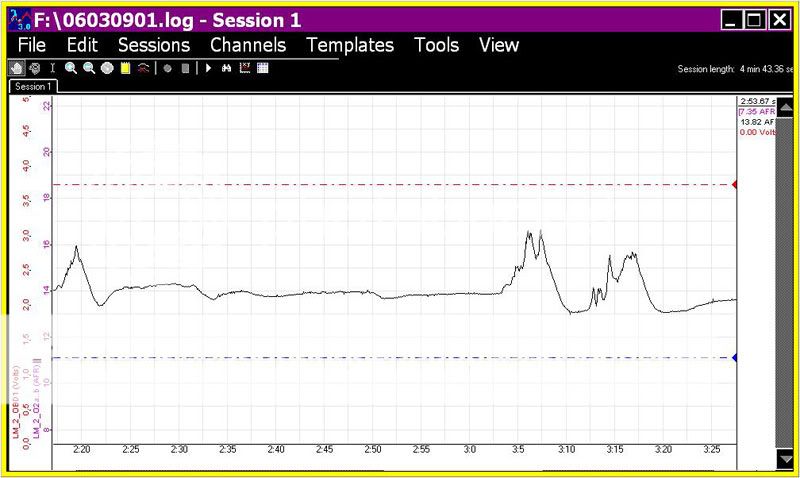Click the zoom out magnifier icon

[89, 69]
